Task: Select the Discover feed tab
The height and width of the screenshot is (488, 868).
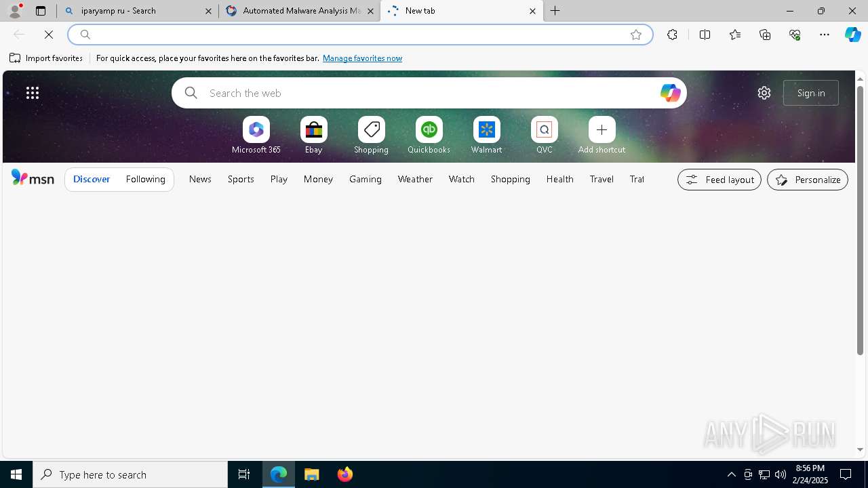Action: tap(92, 179)
